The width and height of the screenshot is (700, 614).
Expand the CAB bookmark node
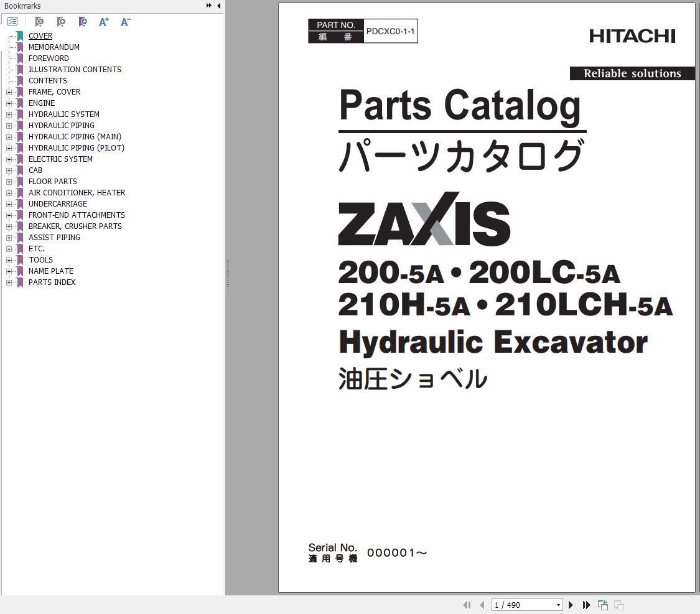point(9,170)
